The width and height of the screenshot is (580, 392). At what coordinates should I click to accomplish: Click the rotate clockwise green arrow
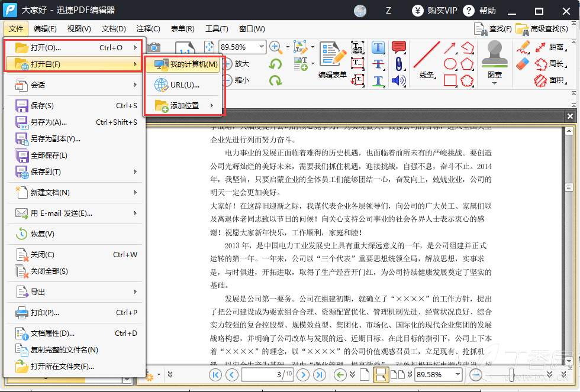point(275,80)
